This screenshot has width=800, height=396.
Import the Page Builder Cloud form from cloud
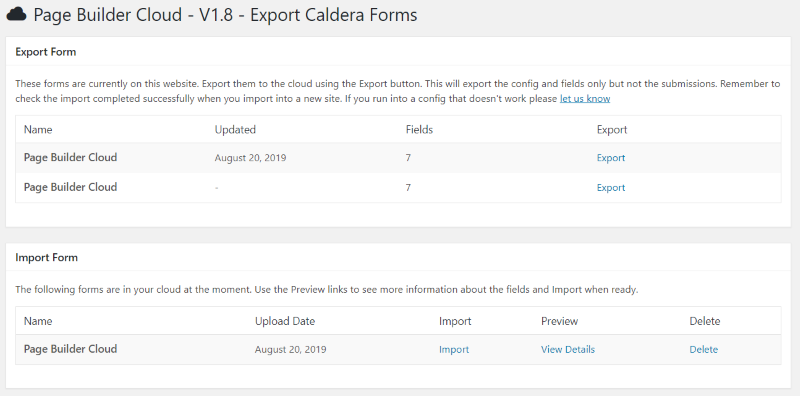point(454,350)
